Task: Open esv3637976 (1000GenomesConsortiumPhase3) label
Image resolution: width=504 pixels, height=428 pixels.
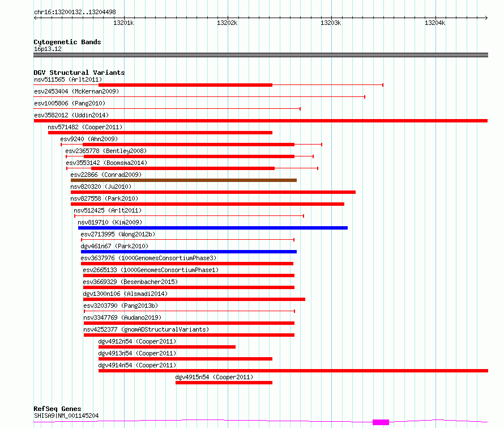Action: click(148, 258)
